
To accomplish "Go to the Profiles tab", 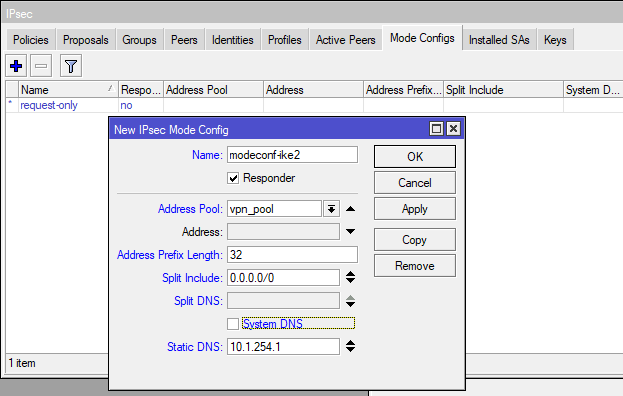I will [285, 40].
